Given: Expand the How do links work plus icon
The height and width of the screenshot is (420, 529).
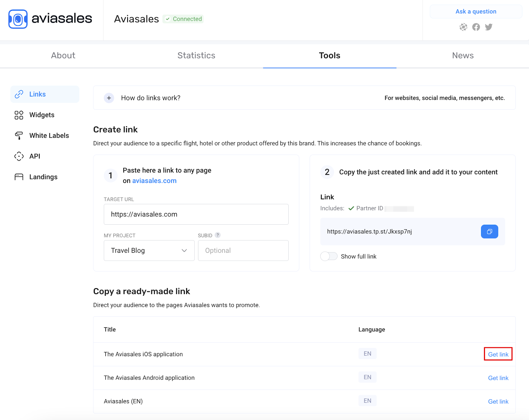Looking at the screenshot, I should coord(109,98).
